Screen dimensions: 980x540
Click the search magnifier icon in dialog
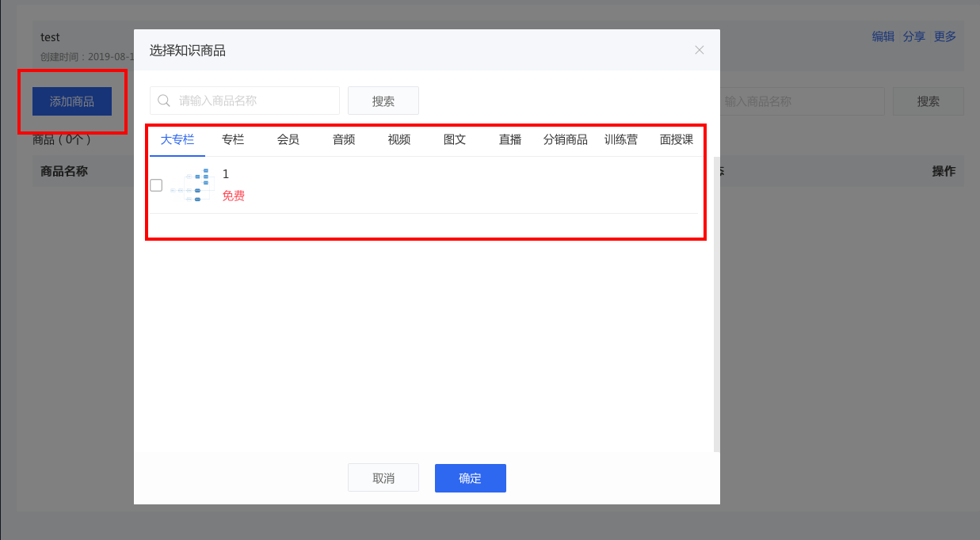coord(164,101)
